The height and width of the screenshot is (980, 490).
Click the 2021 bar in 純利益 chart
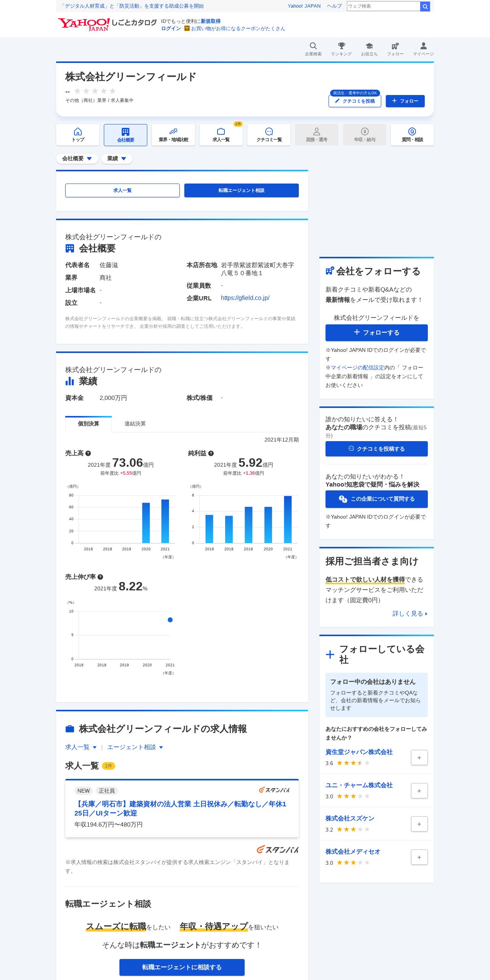click(288, 519)
